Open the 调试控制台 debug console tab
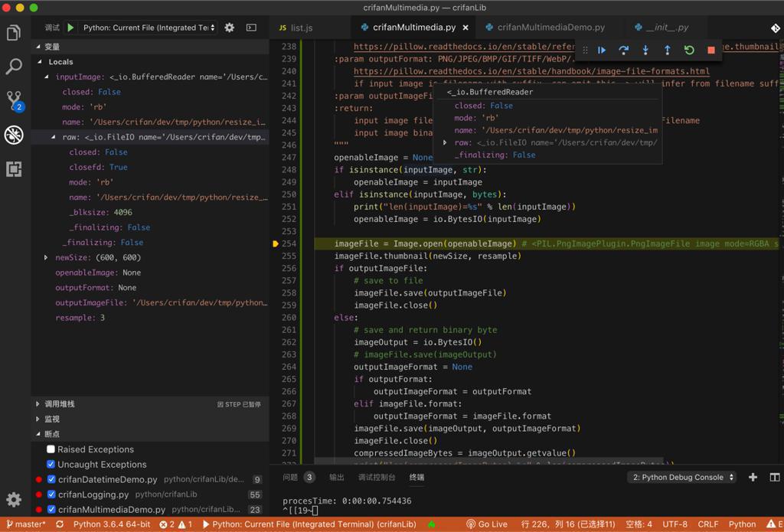Image resolution: width=784 pixels, height=532 pixels. [377, 477]
